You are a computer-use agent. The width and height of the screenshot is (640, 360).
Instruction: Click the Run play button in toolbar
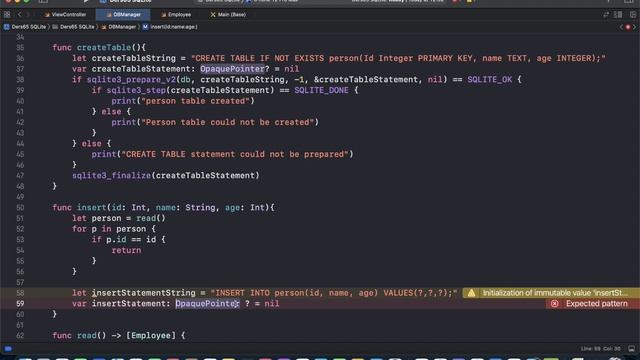[86, 1]
